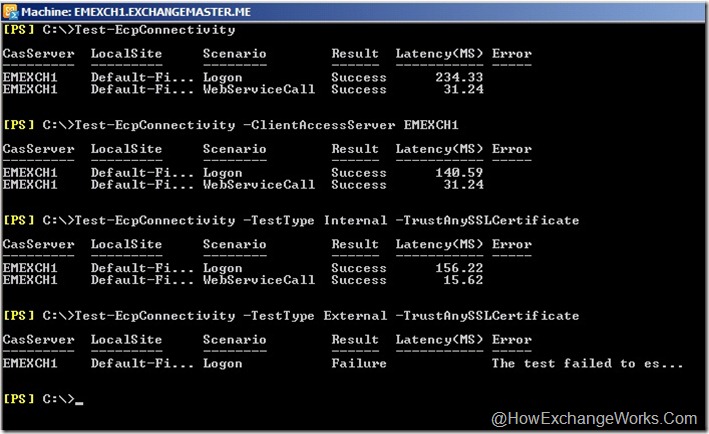
Task: Click the 'LocalSite' header in the first table
Action: [x=126, y=53]
